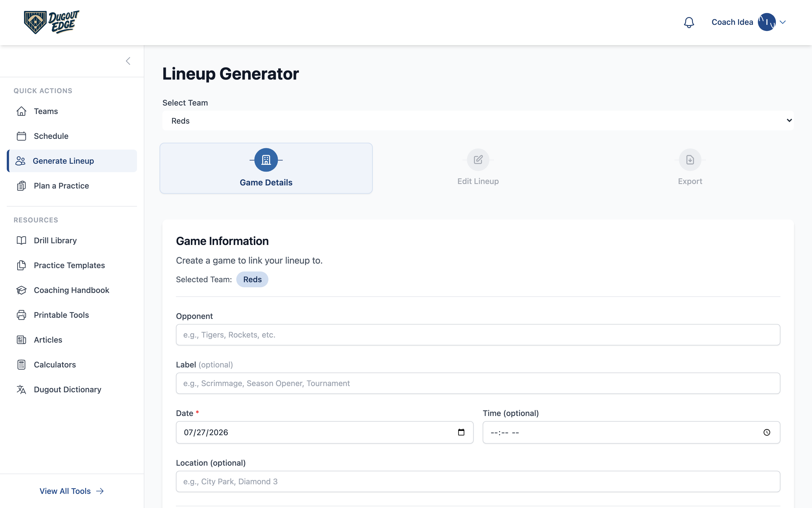Focus the Label optional input field

tap(478, 383)
